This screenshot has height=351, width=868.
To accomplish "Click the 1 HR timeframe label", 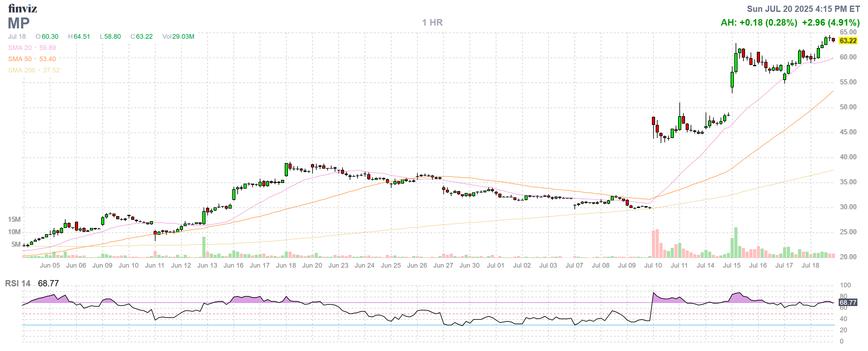I will (x=432, y=22).
